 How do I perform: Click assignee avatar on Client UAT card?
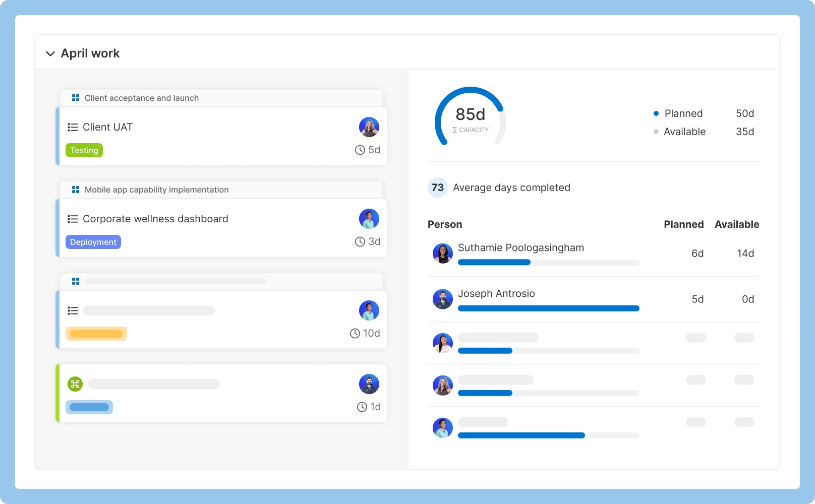click(x=369, y=128)
